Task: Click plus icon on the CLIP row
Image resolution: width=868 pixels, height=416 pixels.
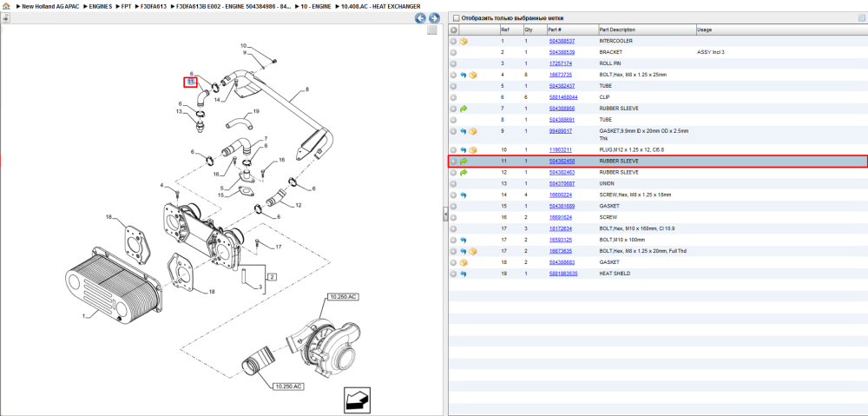Action: coord(453,97)
